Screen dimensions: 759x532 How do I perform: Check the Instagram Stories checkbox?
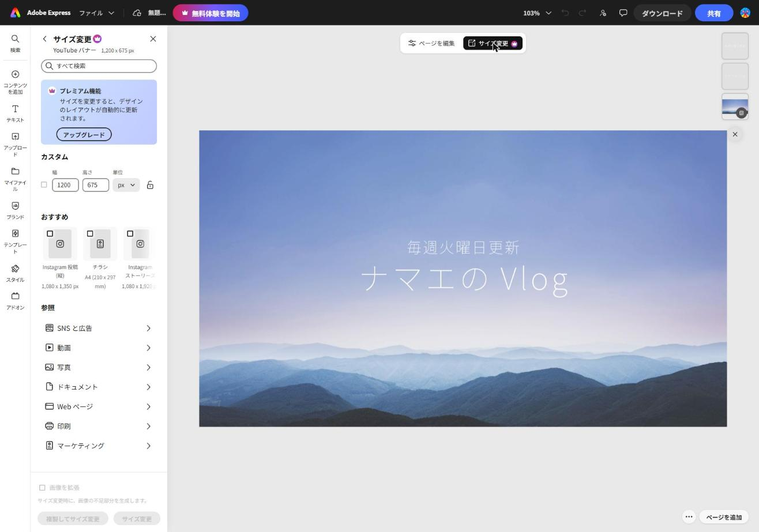click(x=130, y=233)
